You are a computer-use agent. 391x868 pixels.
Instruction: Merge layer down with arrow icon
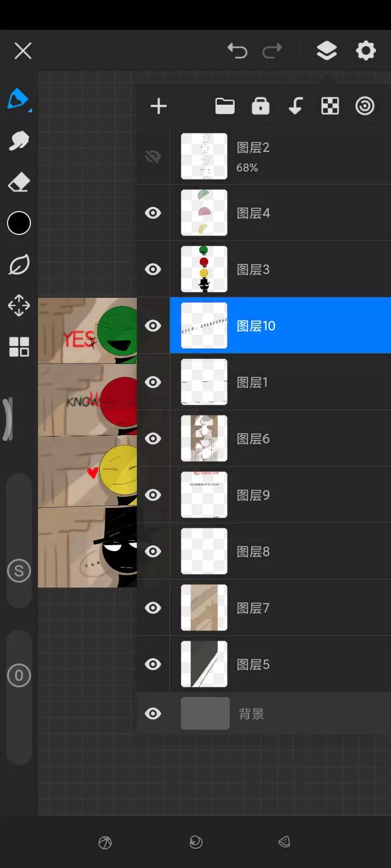(295, 106)
